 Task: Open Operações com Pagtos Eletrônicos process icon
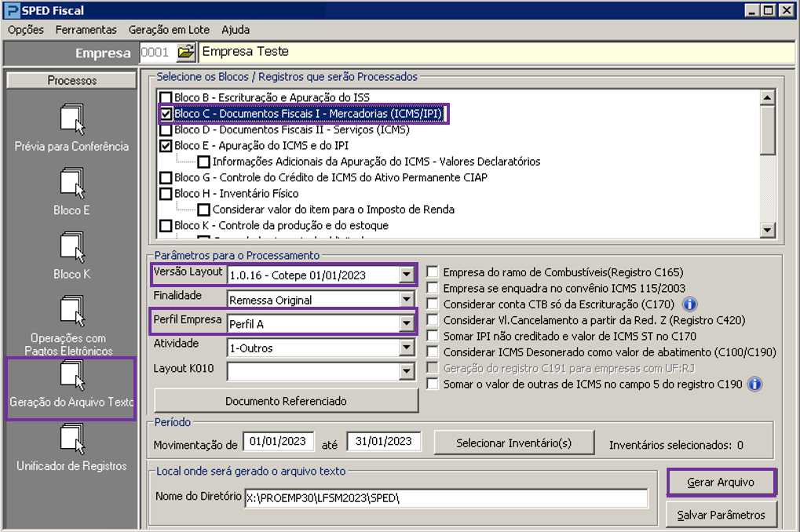pos(72,312)
